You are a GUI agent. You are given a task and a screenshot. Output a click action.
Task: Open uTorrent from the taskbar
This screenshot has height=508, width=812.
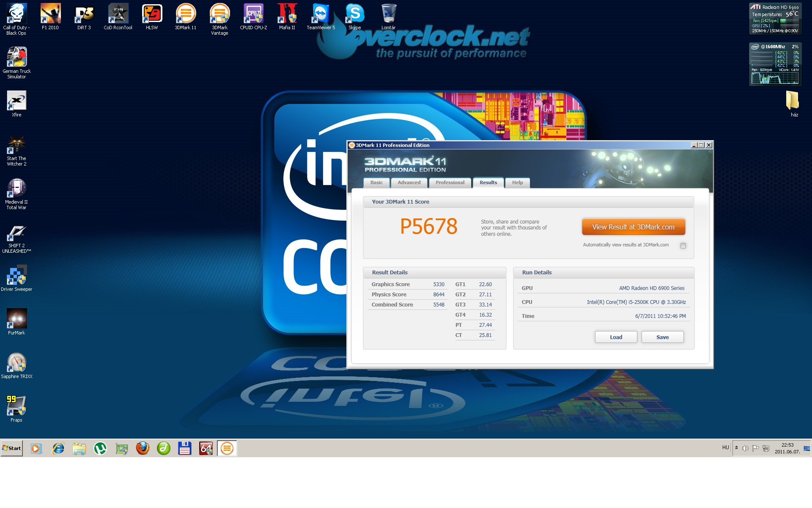[x=100, y=448]
